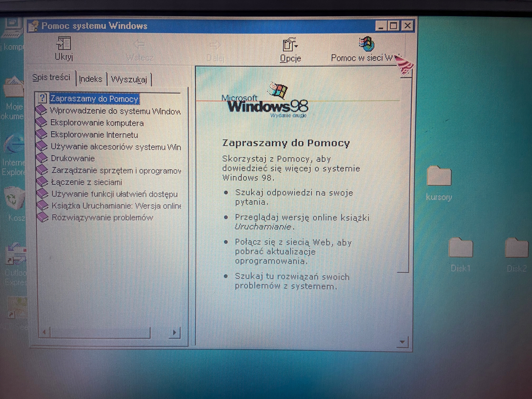Open the Opcje toolbar menu icon

click(x=290, y=45)
